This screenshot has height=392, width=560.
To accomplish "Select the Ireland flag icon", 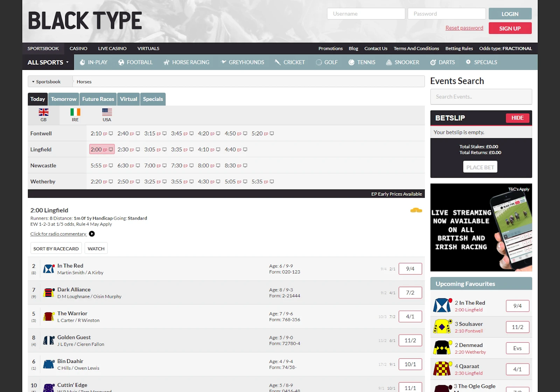I will [75, 112].
